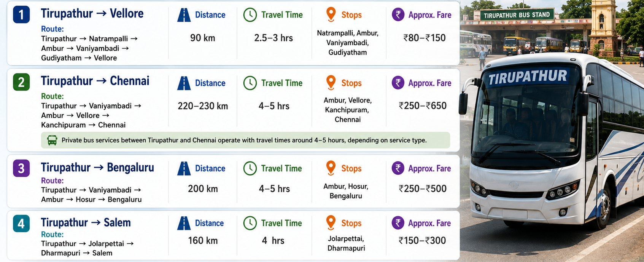Screen dimensions: 644x262
Task: Select the Tirupathur → Salem route title
Action: pyautogui.click(x=86, y=222)
